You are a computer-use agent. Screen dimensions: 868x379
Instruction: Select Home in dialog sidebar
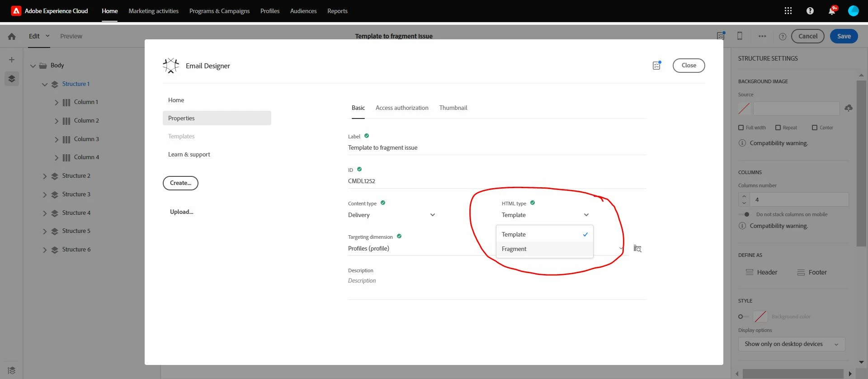(x=176, y=100)
